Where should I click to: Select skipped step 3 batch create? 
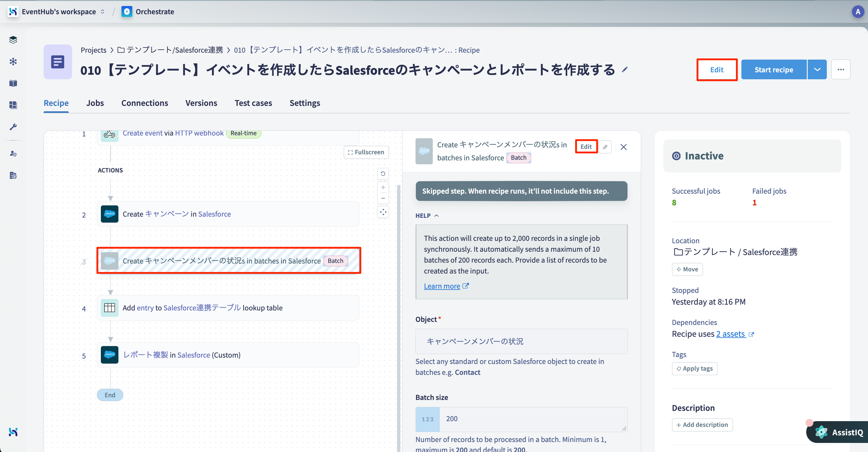[229, 261]
